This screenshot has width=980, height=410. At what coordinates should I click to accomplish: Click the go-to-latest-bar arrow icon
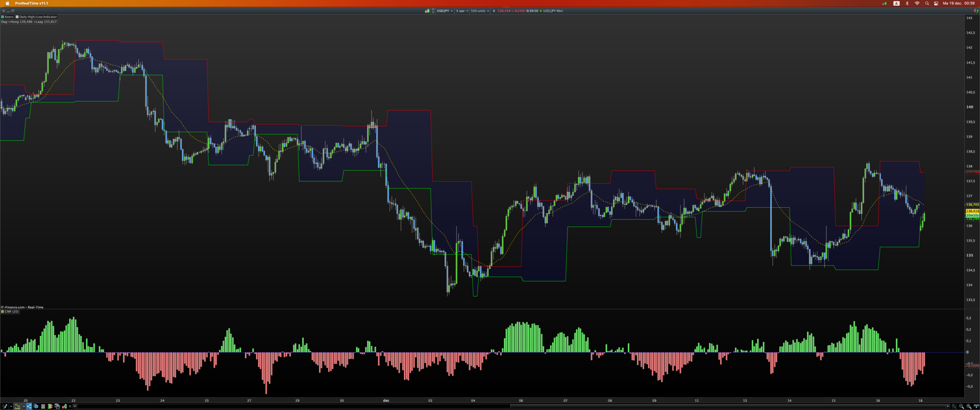click(976, 406)
